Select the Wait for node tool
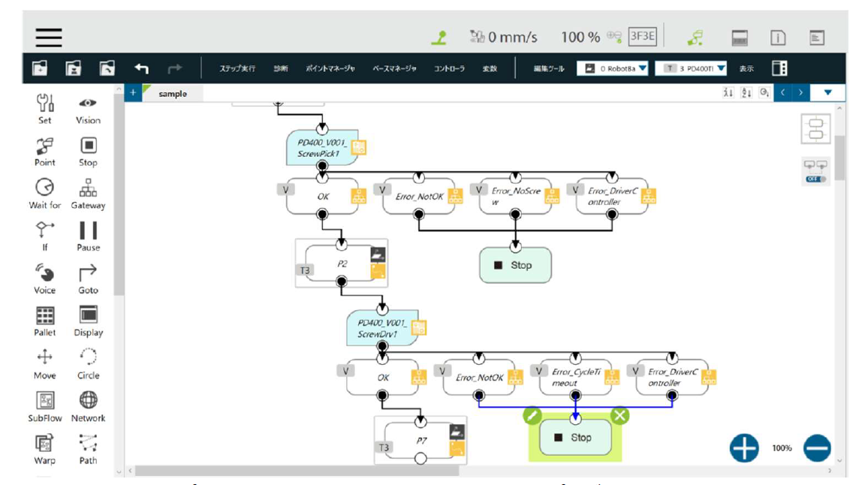This screenshot has height=485, width=868. [x=45, y=194]
